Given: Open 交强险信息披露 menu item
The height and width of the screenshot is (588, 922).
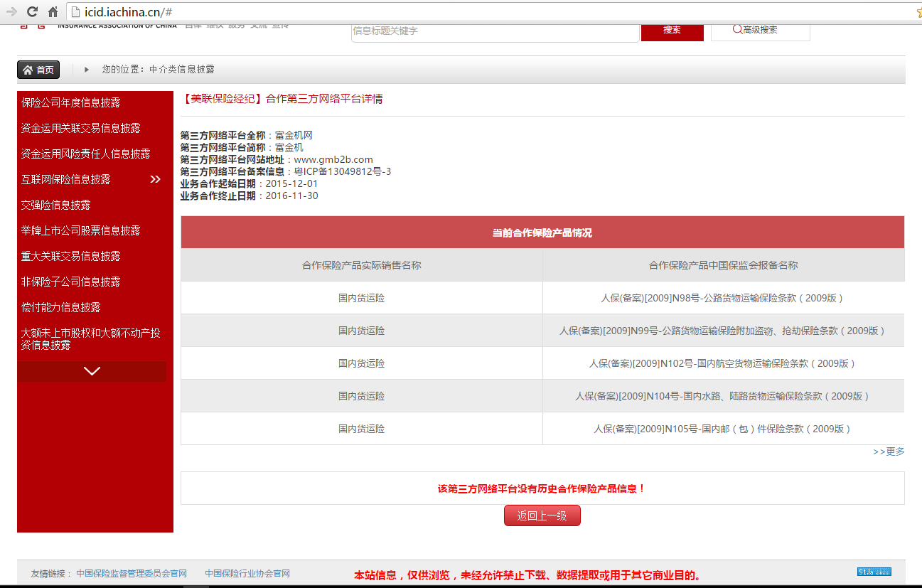Looking at the screenshot, I should pyautogui.click(x=56, y=205).
